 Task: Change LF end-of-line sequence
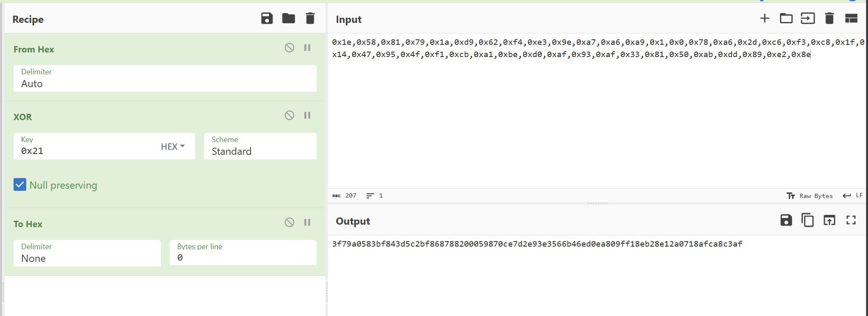(853, 195)
